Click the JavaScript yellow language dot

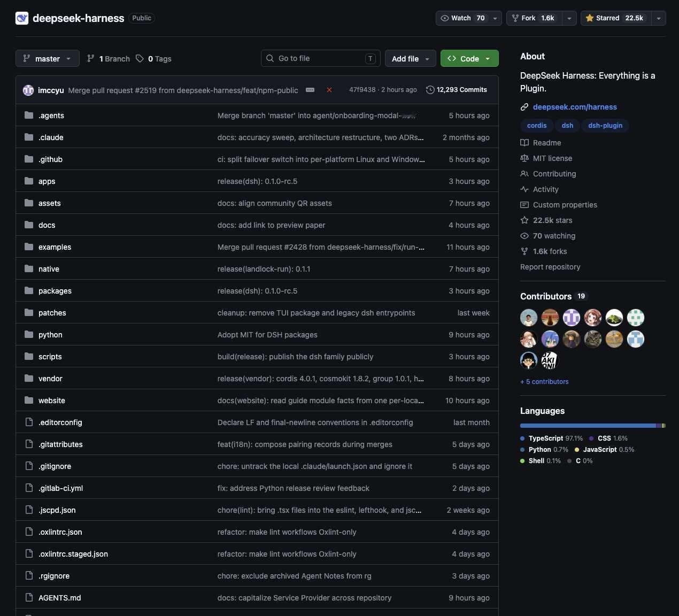[577, 450]
